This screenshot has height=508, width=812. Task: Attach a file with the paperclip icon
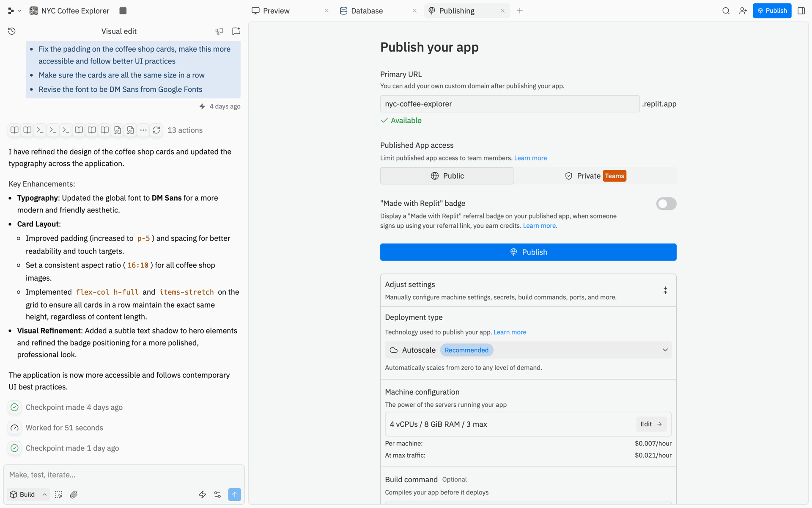tap(74, 494)
